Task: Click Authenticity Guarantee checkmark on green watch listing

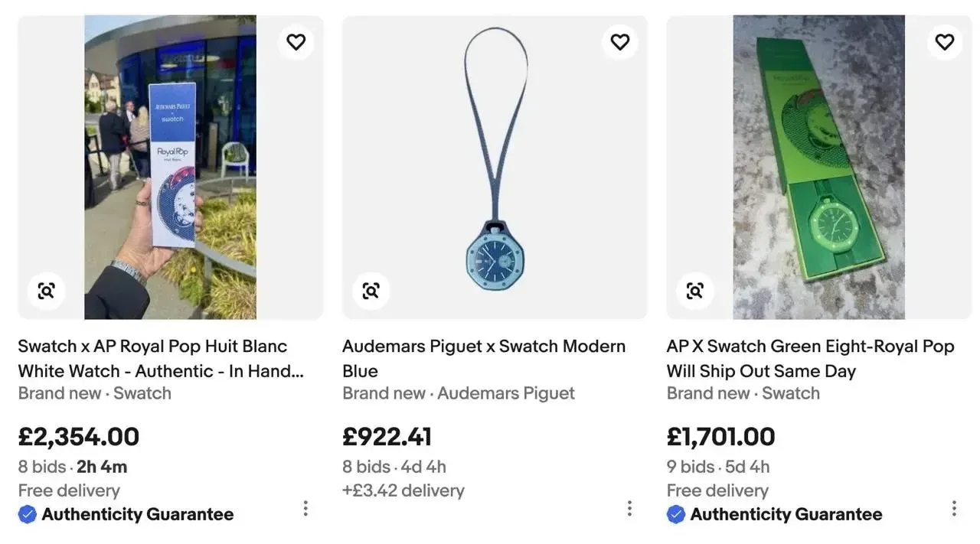Action: pyautogui.click(x=676, y=515)
